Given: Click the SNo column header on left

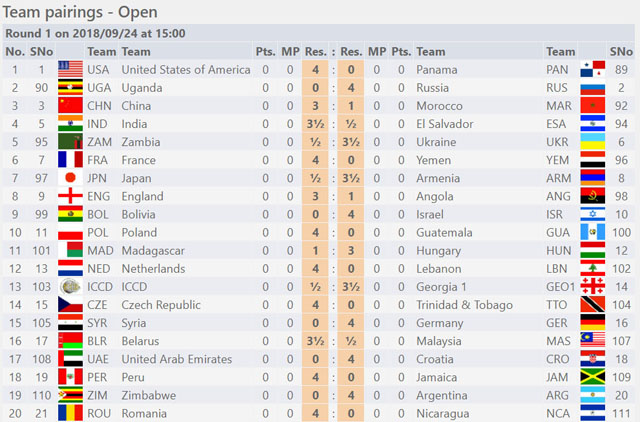Looking at the screenshot, I should click(41, 51).
